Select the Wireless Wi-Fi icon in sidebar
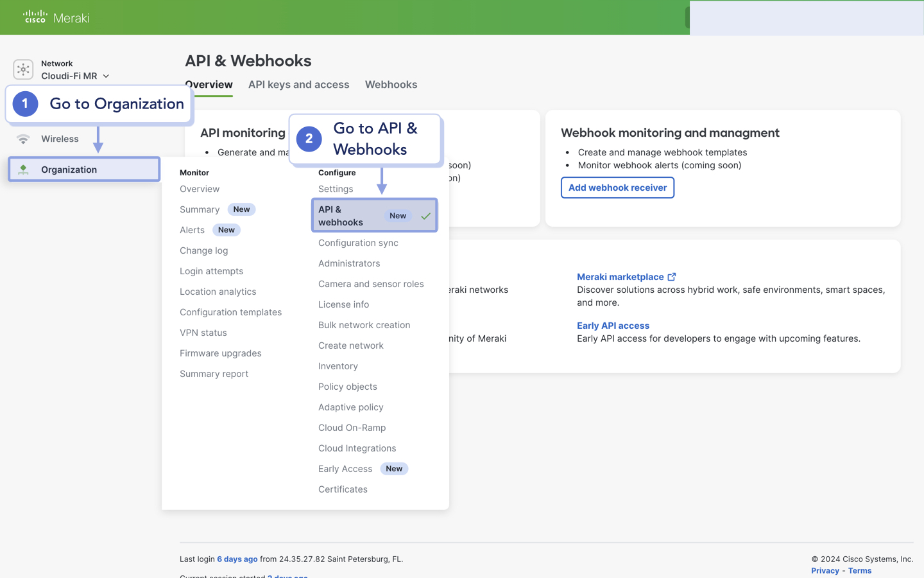 23,139
